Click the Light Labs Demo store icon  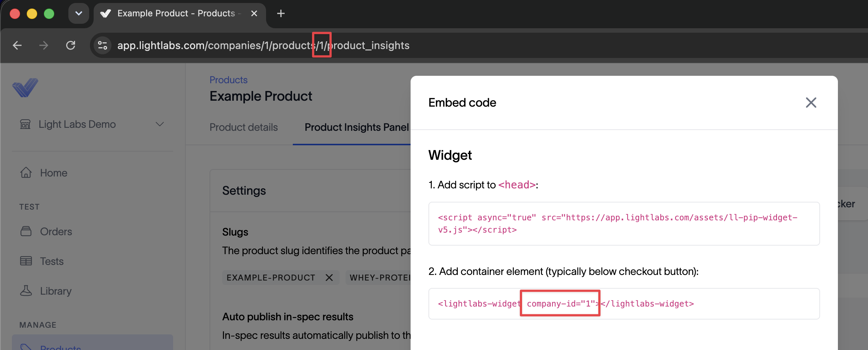coord(25,124)
